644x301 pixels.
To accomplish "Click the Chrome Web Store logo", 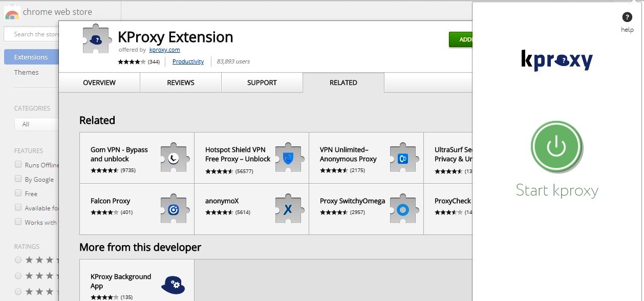I will tap(12, 12).
